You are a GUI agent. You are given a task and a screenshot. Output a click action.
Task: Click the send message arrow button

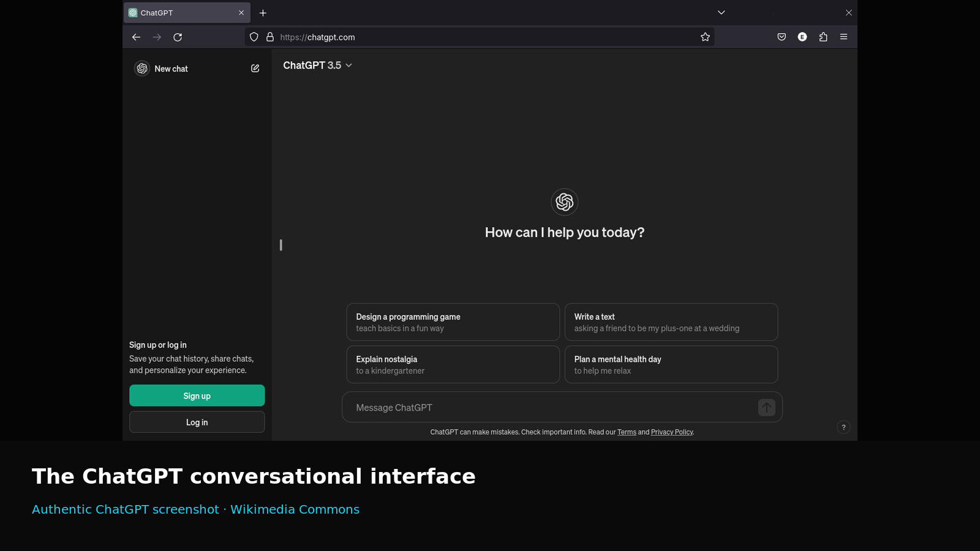pyautogui.click(x=766, y=408)
